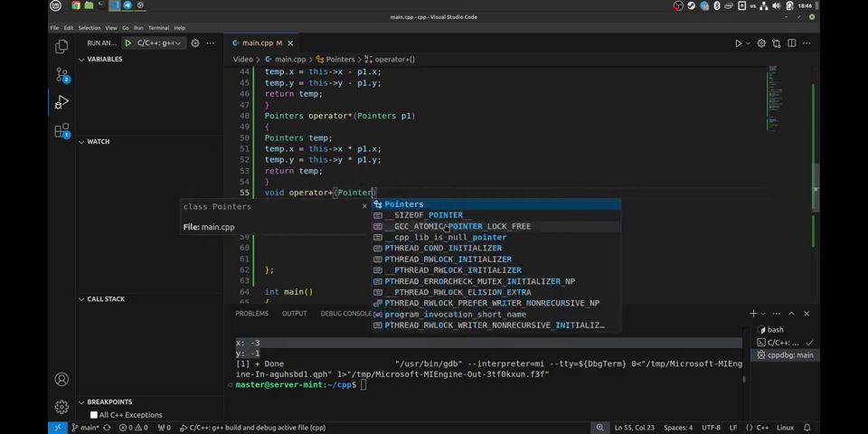Open the notifications bell

[807, 428]
